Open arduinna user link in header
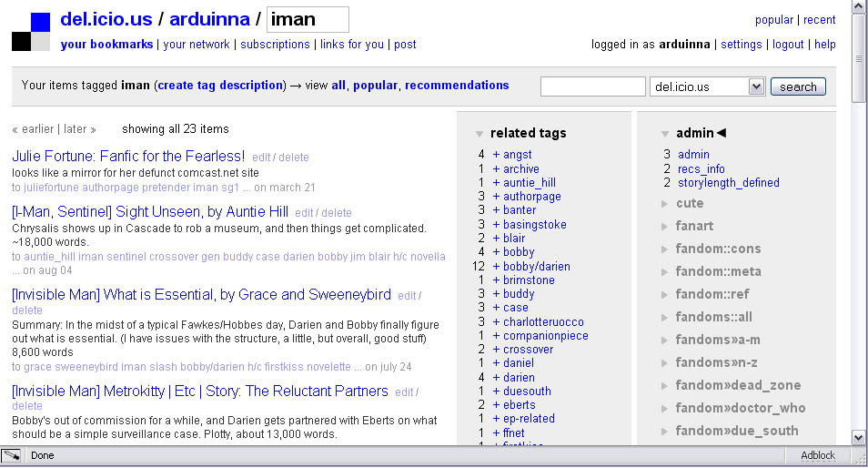 pos(209,19)
